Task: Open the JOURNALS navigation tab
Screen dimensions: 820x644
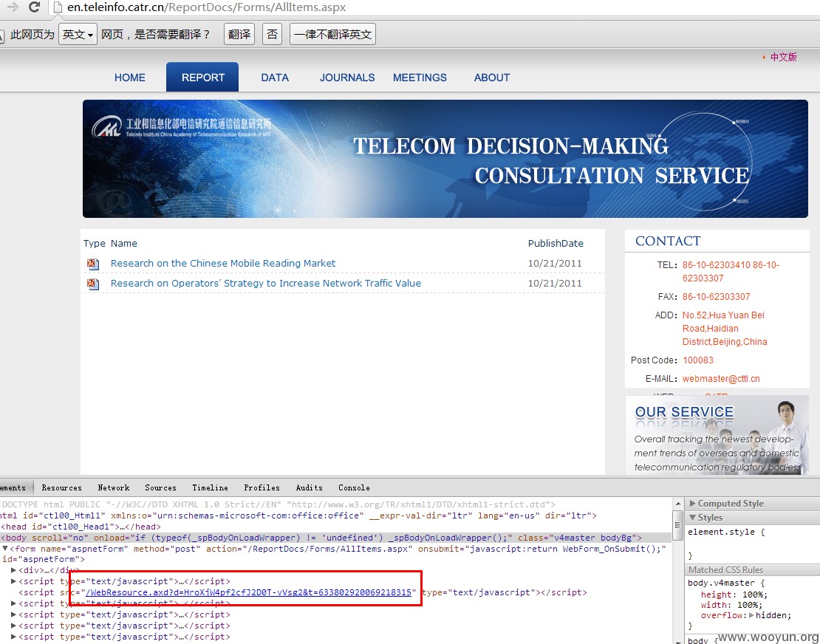Action: pos(347,78)
